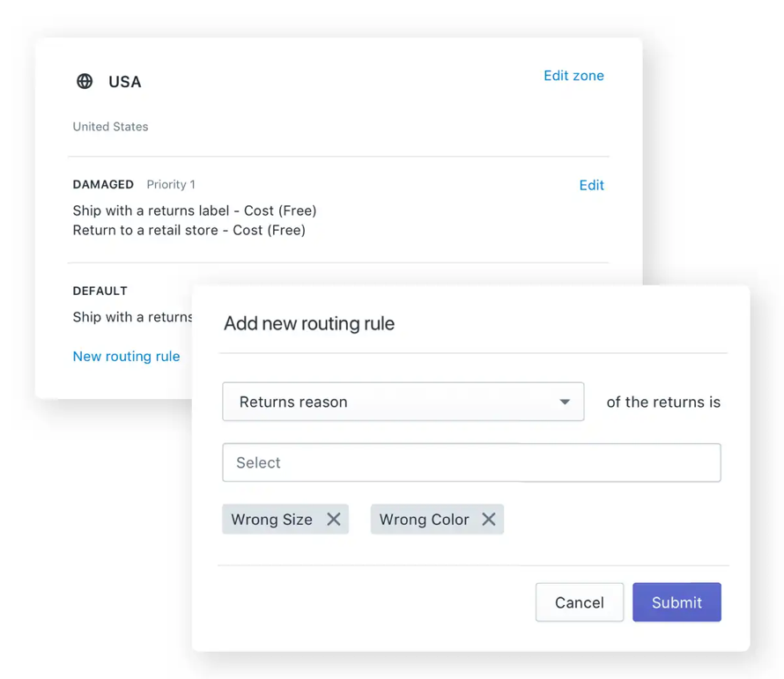Select the Wrong Color tag label
The height and width of the screenshot is (679, 784).
point(424,520)
